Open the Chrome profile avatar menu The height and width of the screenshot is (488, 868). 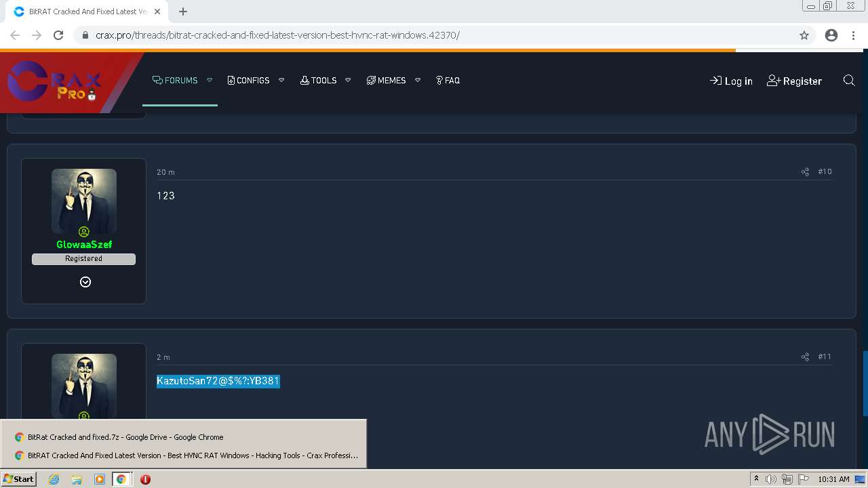point(831,35)
